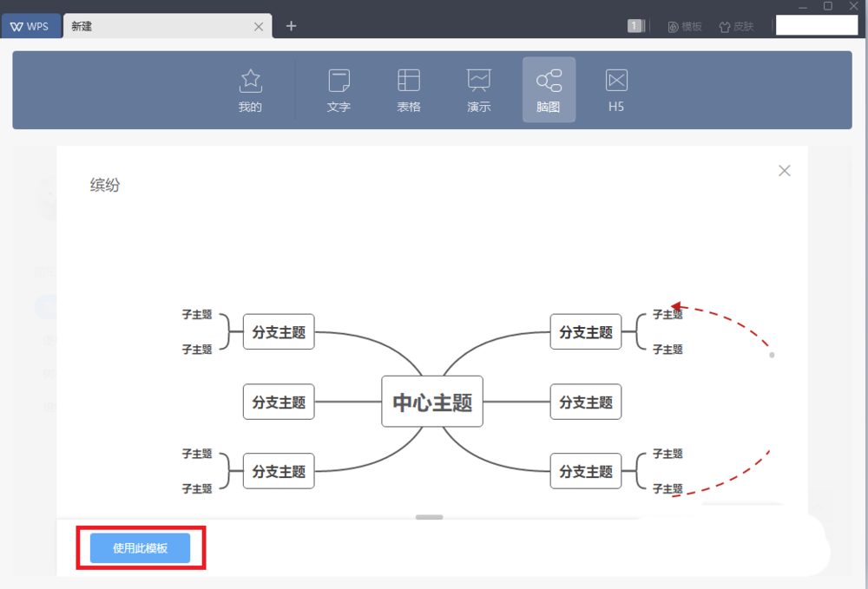Switch to the 新建 tab
Screen dimensions: 868x589
coord(168,27)
